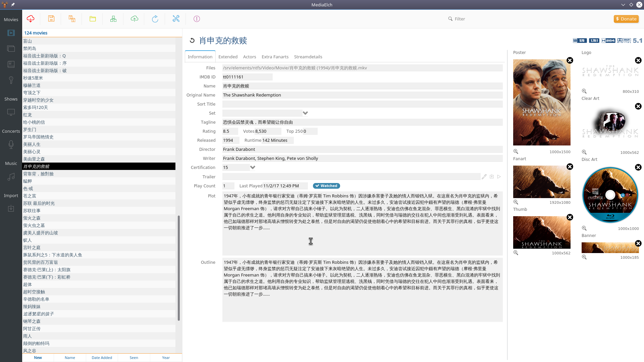The image size is (644, 362).
Task: Open the Streamdetails tab
Action: click(x=308, y=57)
